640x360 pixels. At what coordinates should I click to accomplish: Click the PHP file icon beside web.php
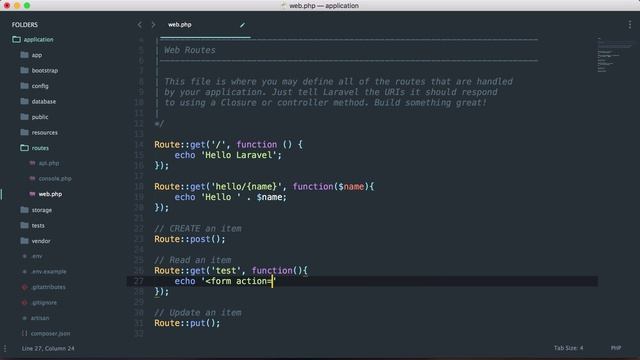point(32,194)
